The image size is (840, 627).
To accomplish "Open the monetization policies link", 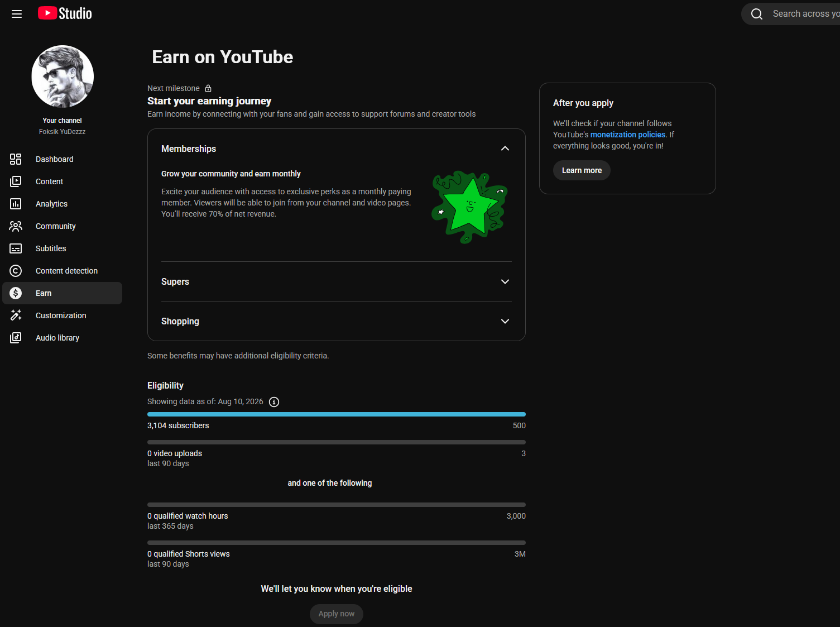I will click(x=628, y=135).
